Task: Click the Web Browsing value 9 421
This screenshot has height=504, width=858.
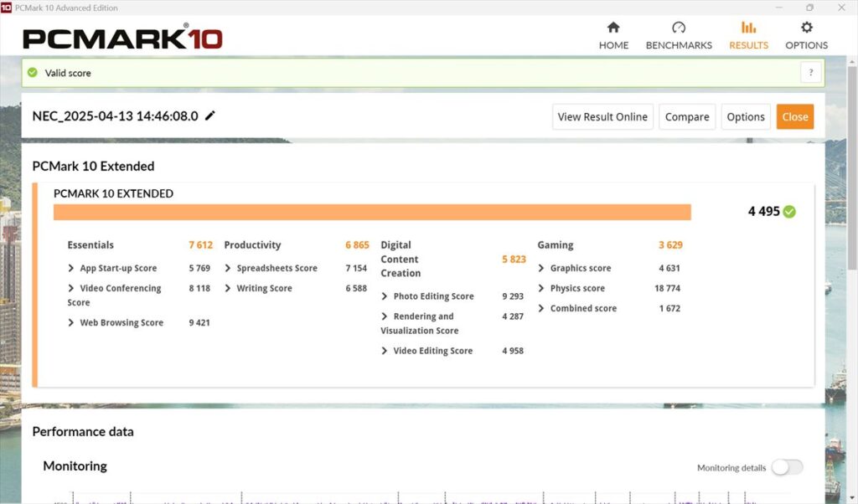Action: tap(199, 322)
